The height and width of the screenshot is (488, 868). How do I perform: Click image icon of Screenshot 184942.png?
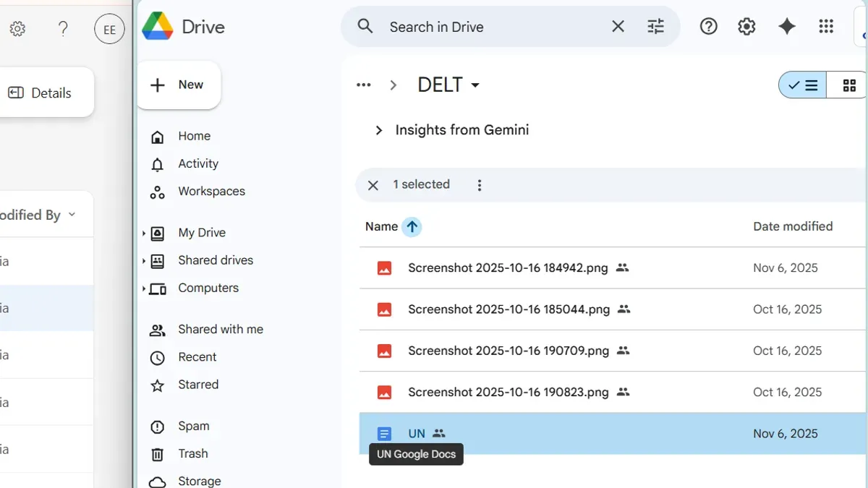pos(384,268)
